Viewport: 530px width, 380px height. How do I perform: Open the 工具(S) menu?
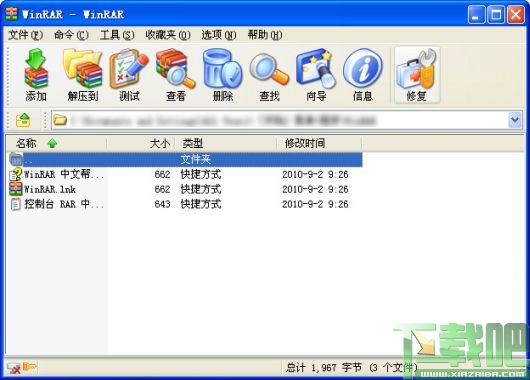pyautogui.click(x=117, y=35)
